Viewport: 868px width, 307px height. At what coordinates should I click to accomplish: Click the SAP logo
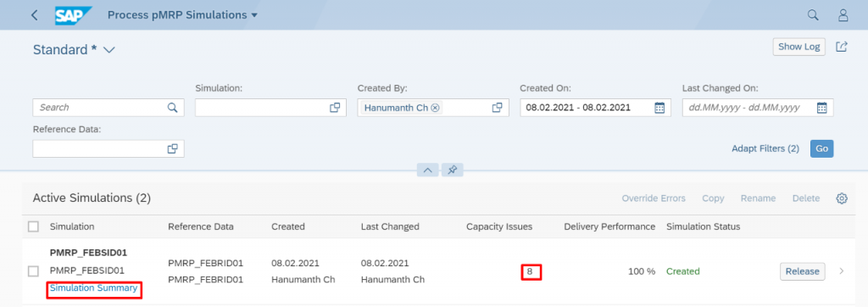coord(73,15)
